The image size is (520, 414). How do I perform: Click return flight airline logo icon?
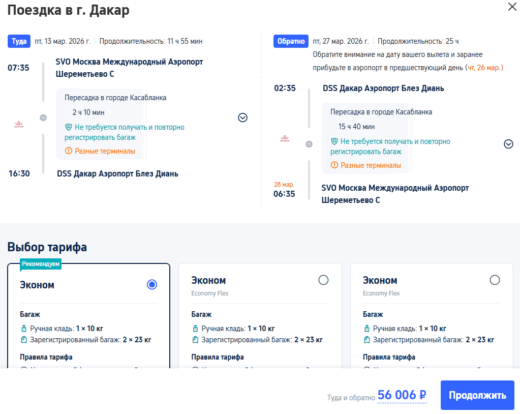285,139
